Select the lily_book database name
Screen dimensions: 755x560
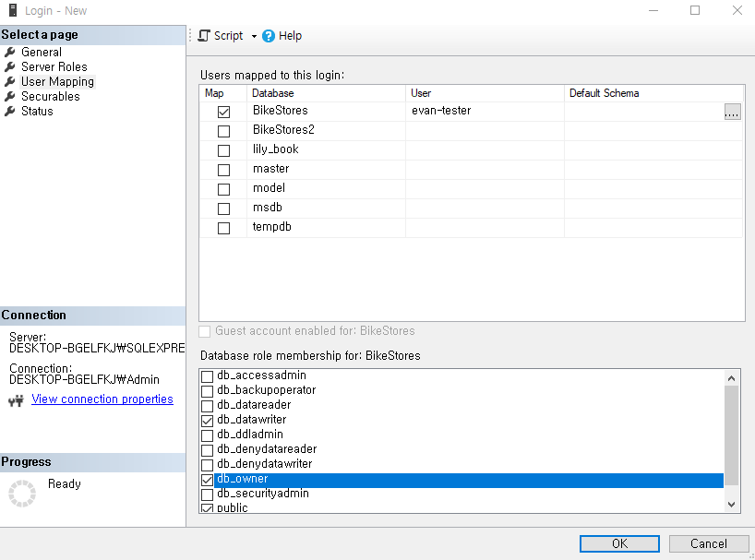click(276, 149)
